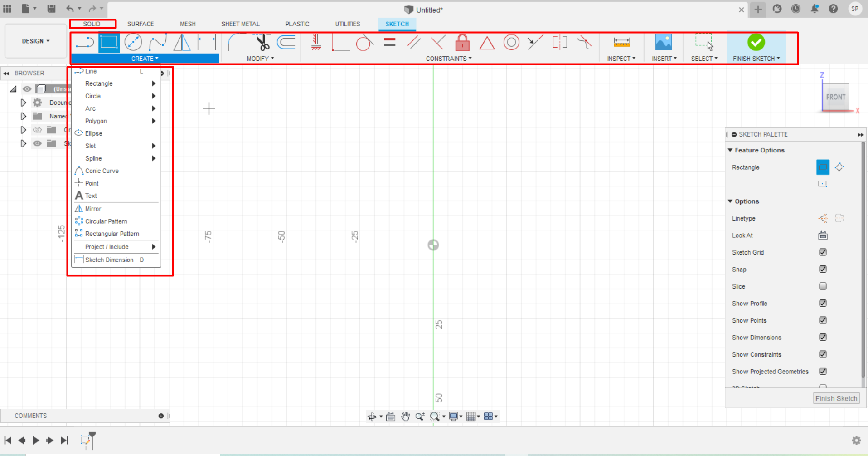The width and height of the screenshot is (868, 456).
Task: Switch to the SHEET METAL tab
Action: point(240,24)
